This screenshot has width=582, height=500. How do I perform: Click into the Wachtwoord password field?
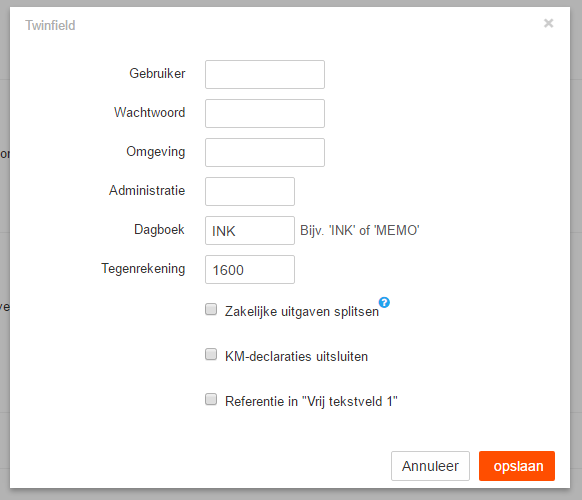(265, 114)
